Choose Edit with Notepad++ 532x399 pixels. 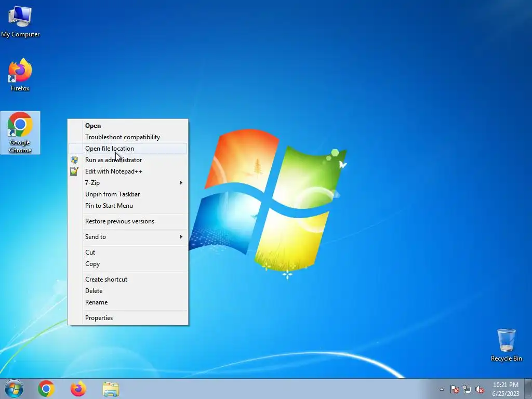pos(128,171)
